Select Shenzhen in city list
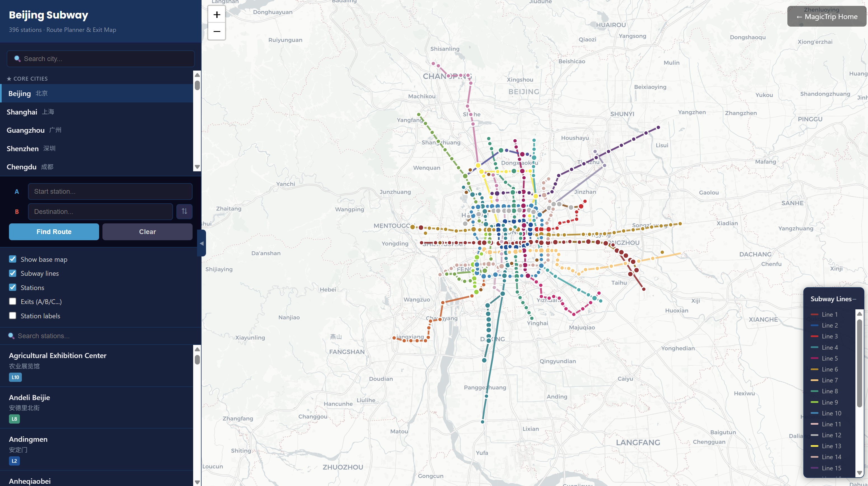The width and height of the screenshot is (868, 486). coord(96,149)
